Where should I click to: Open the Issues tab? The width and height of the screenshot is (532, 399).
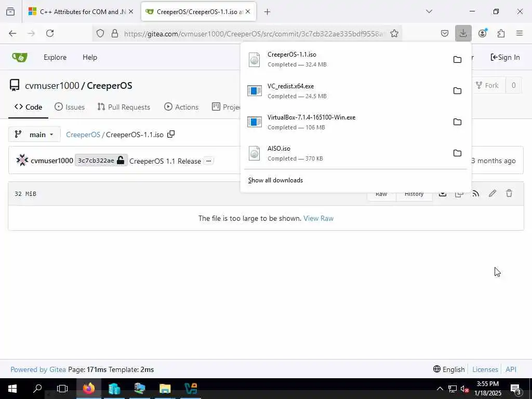[x=70, y=107]
